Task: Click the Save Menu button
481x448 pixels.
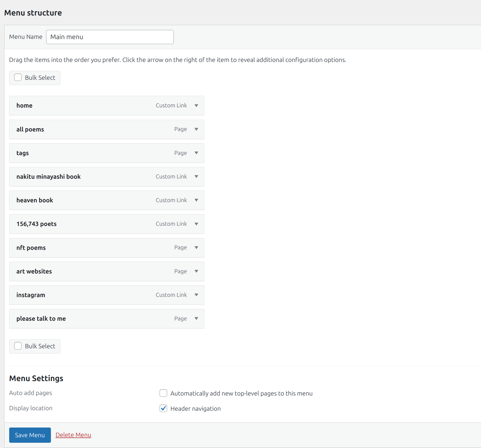Action: tap(30, 435)
